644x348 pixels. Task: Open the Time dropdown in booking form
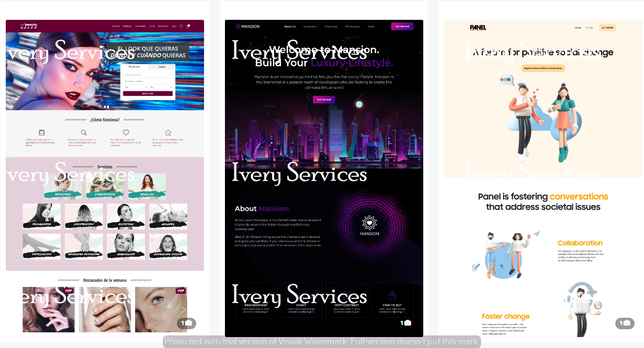tap(161, 87)
